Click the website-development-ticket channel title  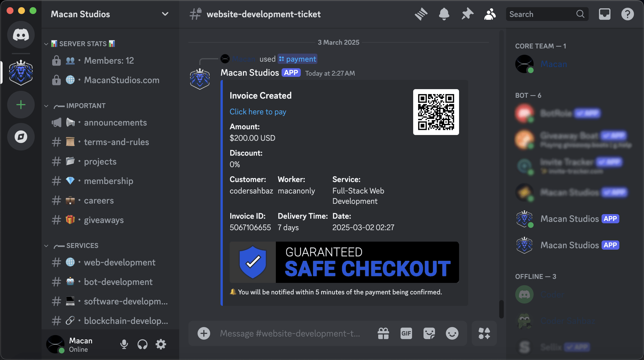[x=264, y=14]
